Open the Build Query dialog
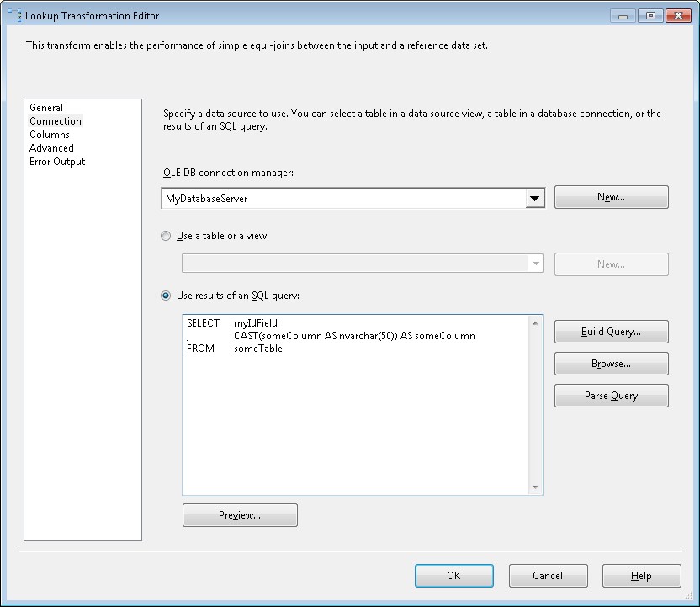The image size is (700, 607). pyautogui.click(x=611, y=331)
